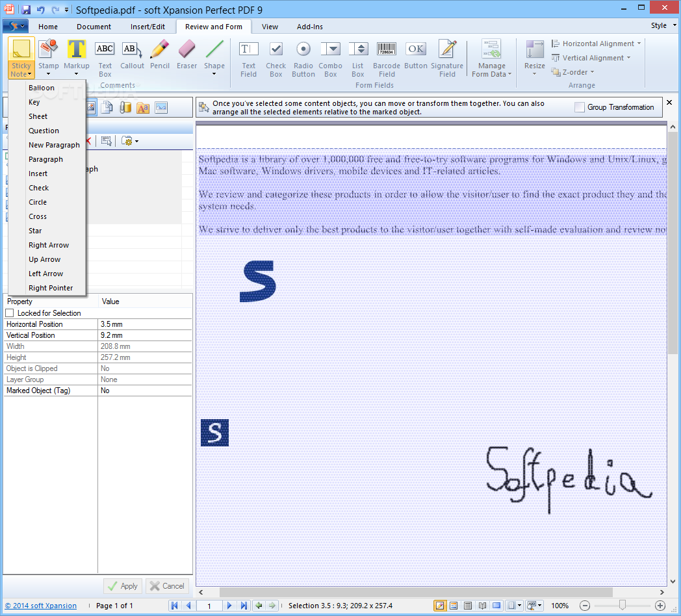Pick the Text Box comment tool
Viewport: 681px width, 616px height.
coord(105,58)
